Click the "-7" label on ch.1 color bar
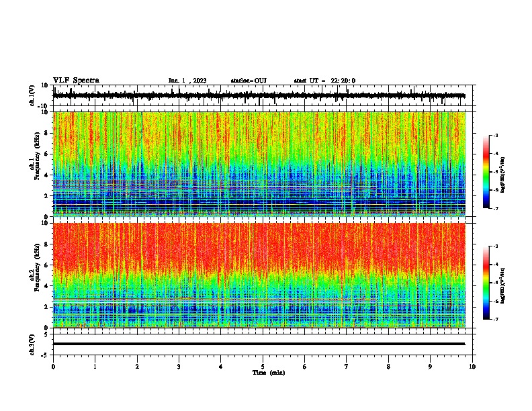This screenshot has height=411, width=532. (495, 208)
